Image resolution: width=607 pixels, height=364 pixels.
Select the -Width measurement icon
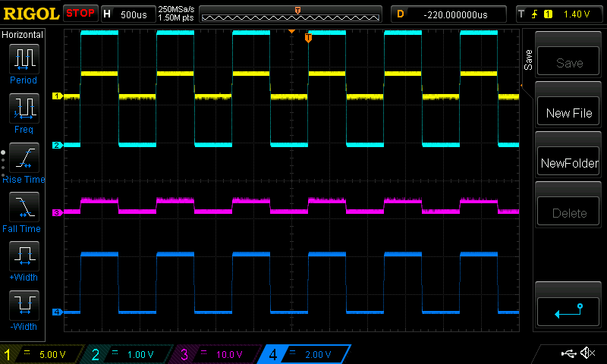coord(24,305)
